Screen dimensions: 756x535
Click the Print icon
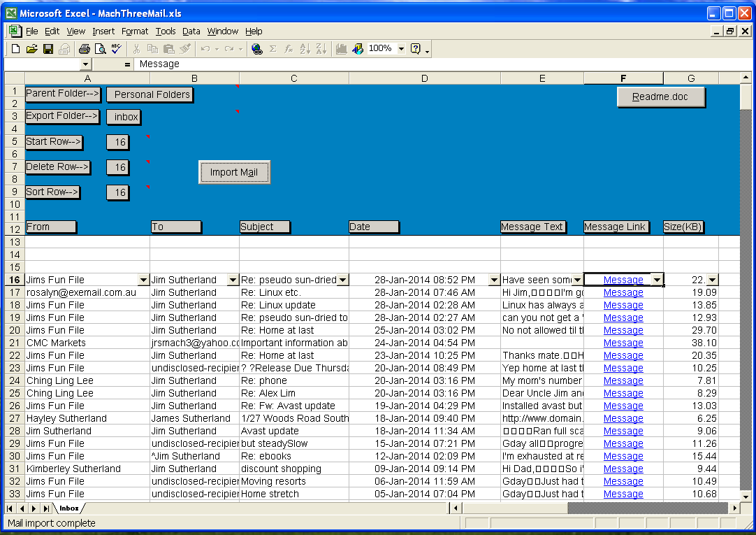click(x=85, y=49)
